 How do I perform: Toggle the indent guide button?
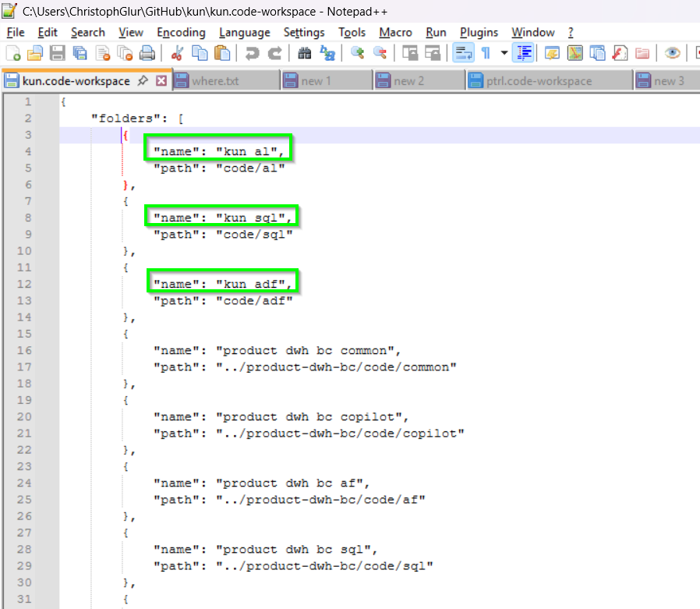pyautogui.click(x=524, y=53)
